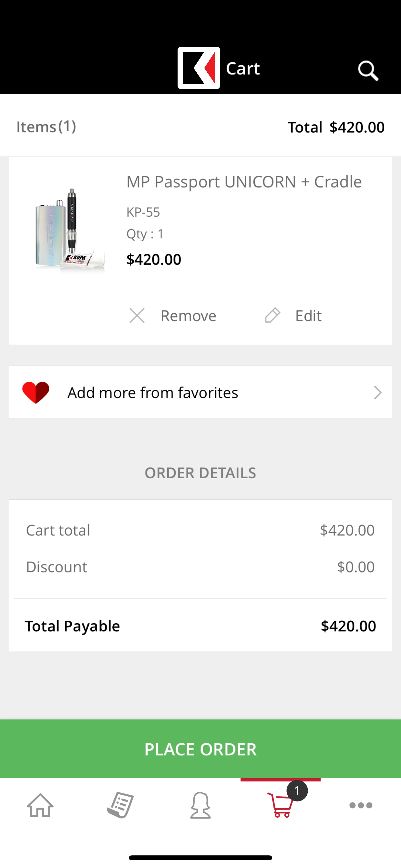The image size is (401, 868).
Task: Open the shopping cart tab
Action: (x=280, y=805)
